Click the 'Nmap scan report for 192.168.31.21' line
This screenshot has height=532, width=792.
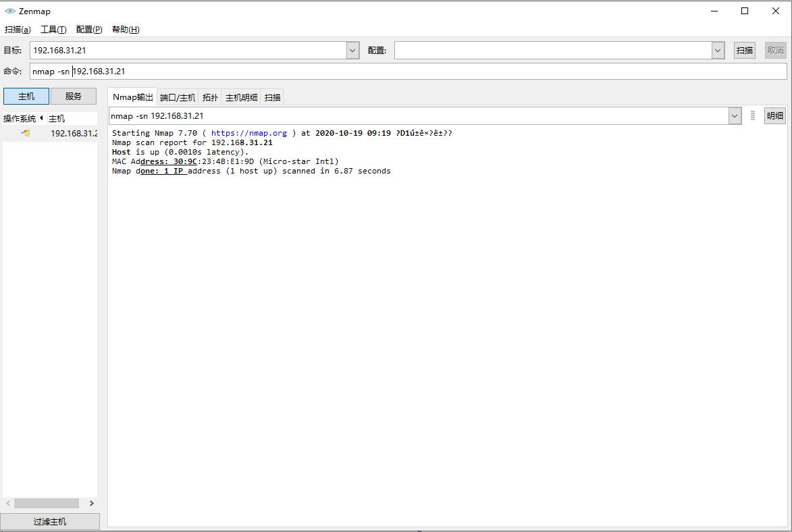click(x=192, y=142)
